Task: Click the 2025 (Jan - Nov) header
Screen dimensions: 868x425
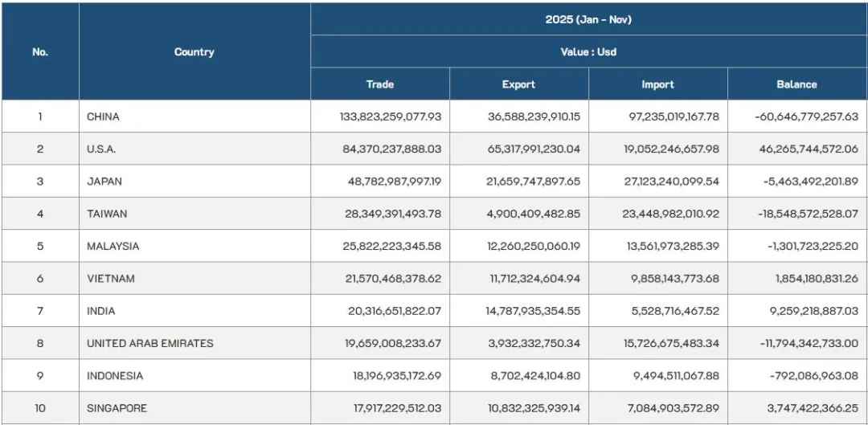Action: pos(588,19)
